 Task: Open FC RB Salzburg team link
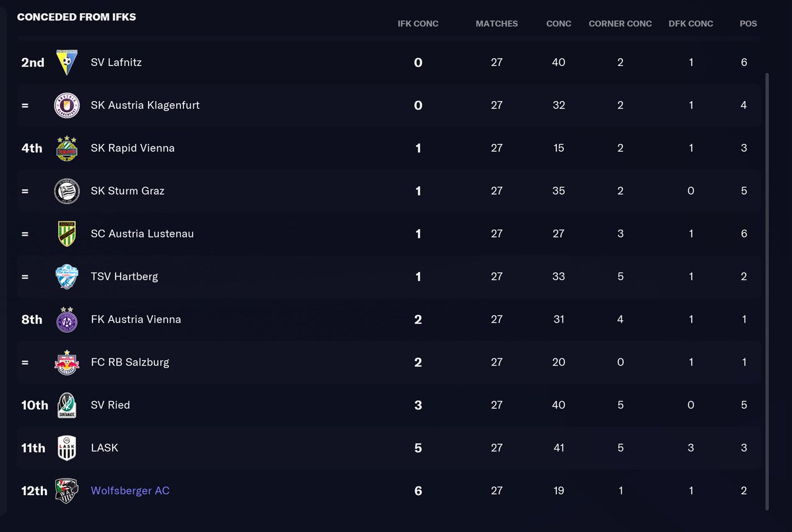pyautogui.click(x=130, y=362)
